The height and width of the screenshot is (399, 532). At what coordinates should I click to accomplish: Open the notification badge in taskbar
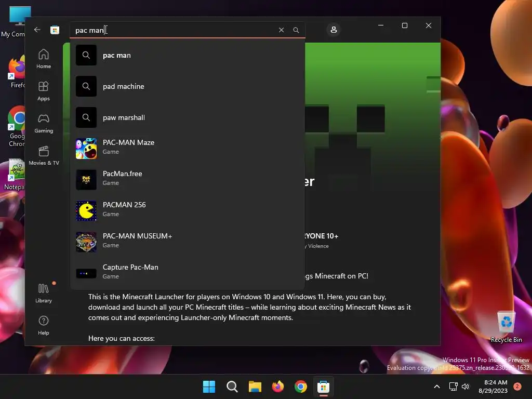[x=517, y=387]
